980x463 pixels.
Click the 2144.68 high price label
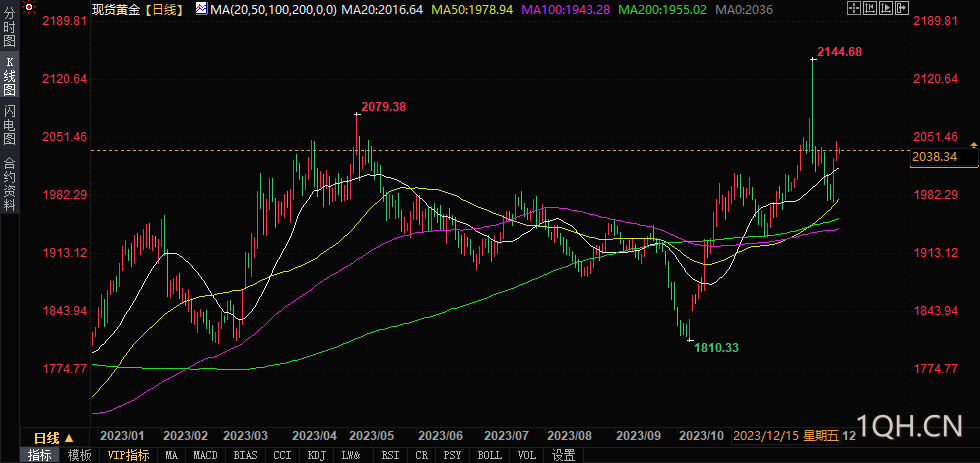(839, 52)
